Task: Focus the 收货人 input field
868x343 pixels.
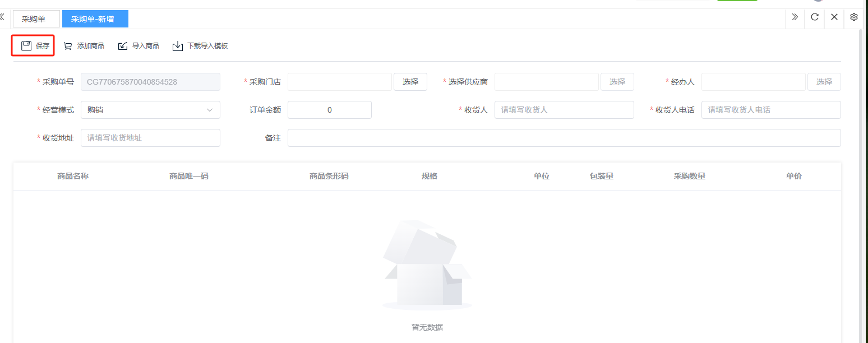Action: coord(564,110)
